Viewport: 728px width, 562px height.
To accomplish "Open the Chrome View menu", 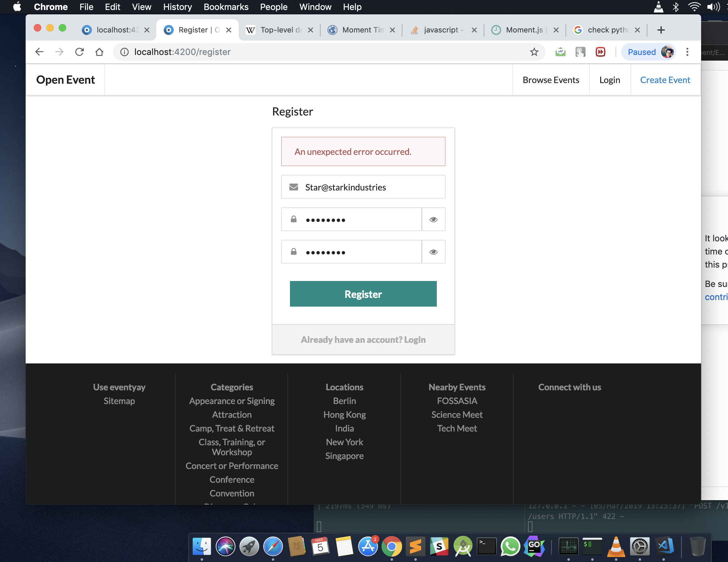I will (x=141, y=7).
